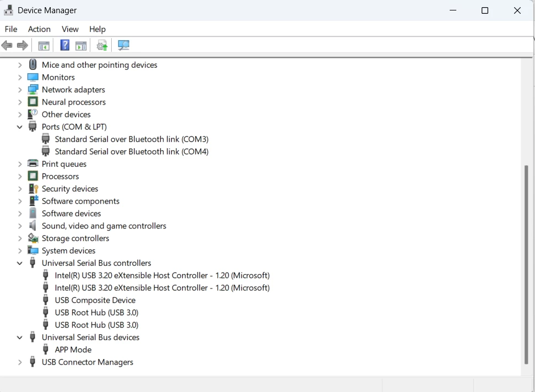Viewport: 535px width, 392px height.
Task: Click the Software components icon
Action: [33, 200]
